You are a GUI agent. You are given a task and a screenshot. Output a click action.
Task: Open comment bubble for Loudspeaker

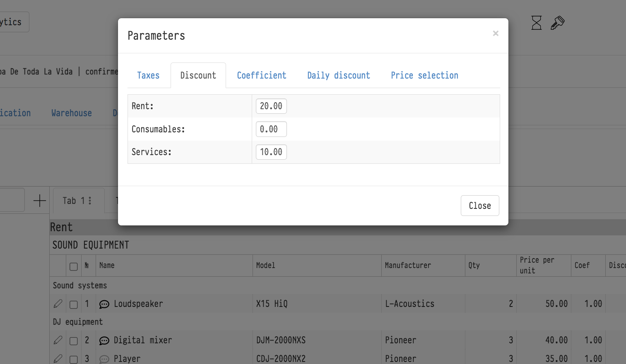(x=104, y=304)
